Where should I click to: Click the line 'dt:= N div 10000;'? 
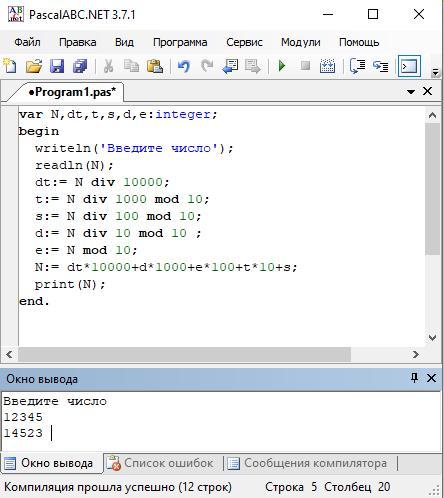coord(102,182)
